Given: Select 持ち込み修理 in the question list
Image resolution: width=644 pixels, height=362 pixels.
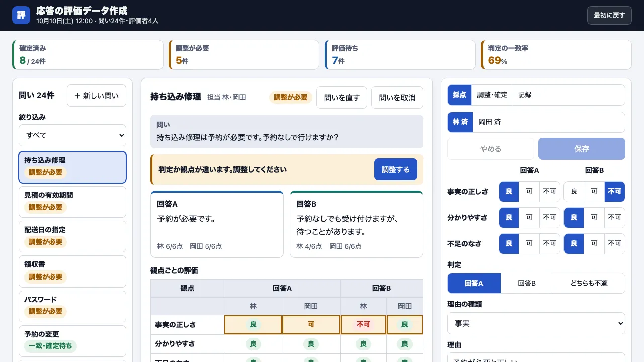Looking at the screenshot, I should click(x=72, y=167).
